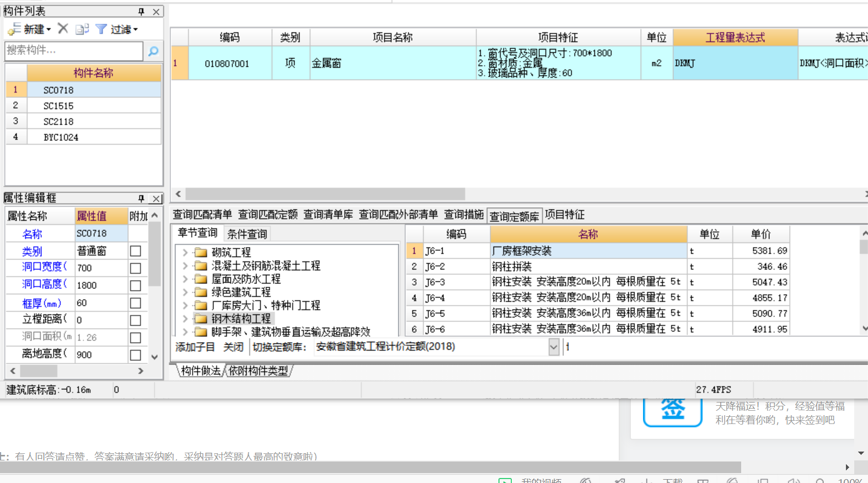The width and height of the screenshot is (868, 483).
Task: Click the browser page scroll-down arrow
Action: tap(861, 453)
